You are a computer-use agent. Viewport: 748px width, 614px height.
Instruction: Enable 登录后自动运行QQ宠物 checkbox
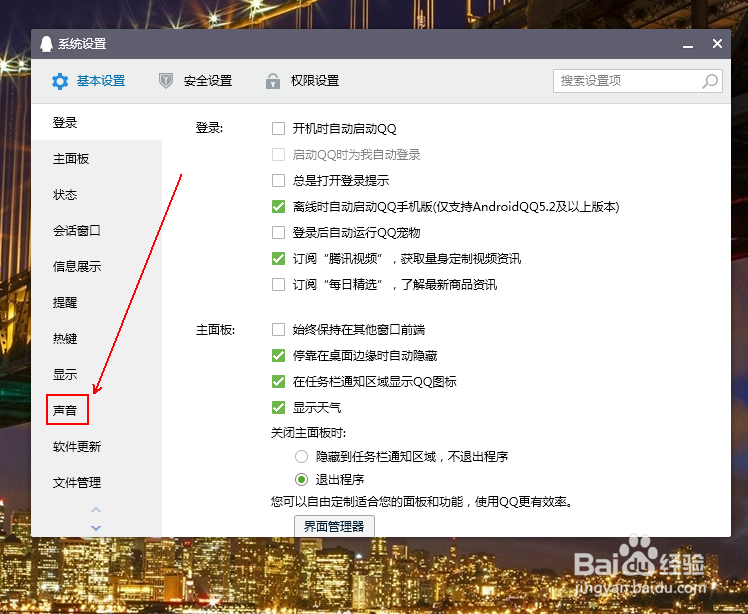pyautogui.click(x=278, y=232)
